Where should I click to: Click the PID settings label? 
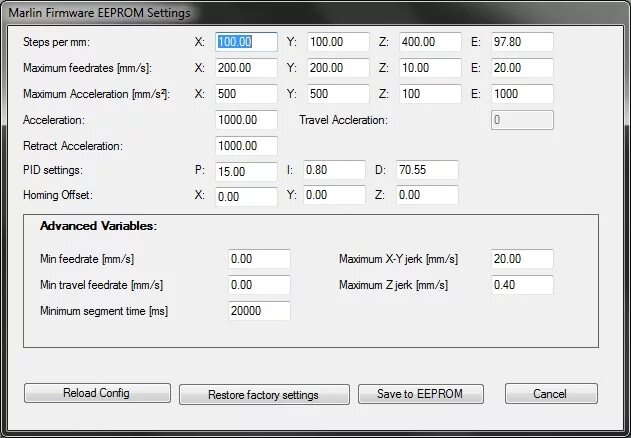click(53, 170)
